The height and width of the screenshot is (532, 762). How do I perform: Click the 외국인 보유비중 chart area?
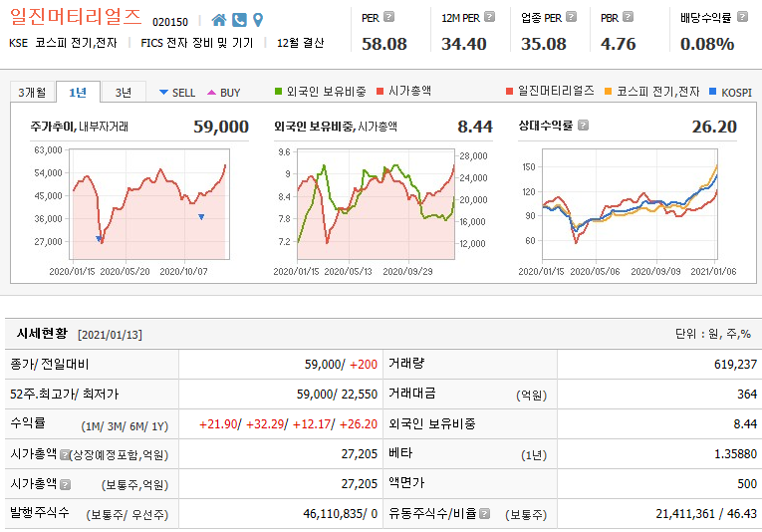pyautogui.click(x=377, y=204)
